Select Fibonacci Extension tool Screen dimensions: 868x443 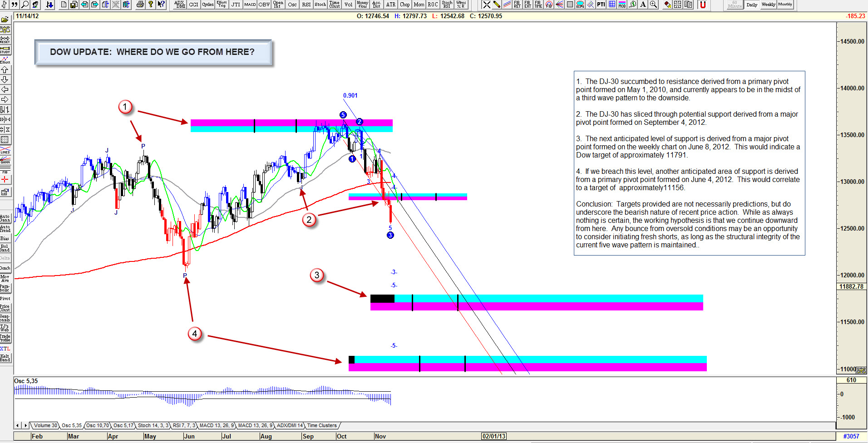tap(528, 5)
